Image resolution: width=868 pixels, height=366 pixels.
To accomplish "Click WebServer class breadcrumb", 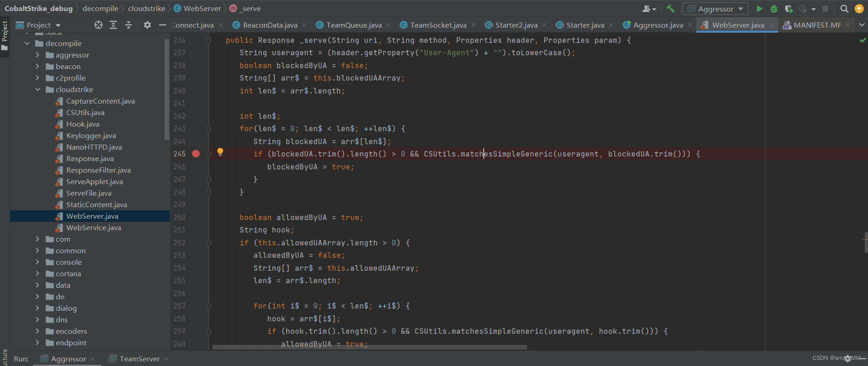I will point(197,8).
